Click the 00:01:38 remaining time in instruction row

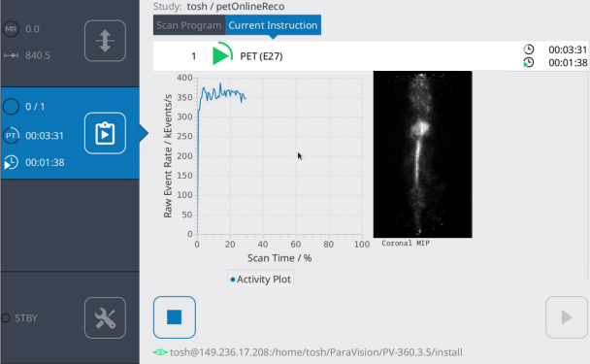[568, 62]
